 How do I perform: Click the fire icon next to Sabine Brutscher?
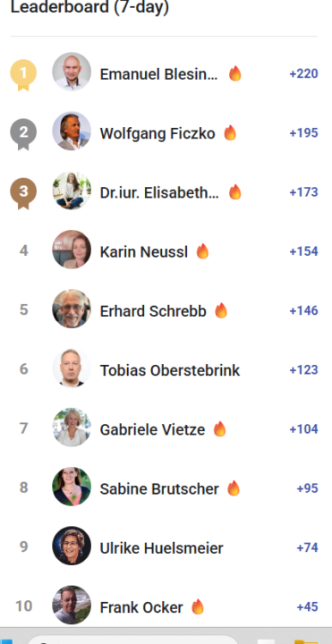(x=234, y=488)
